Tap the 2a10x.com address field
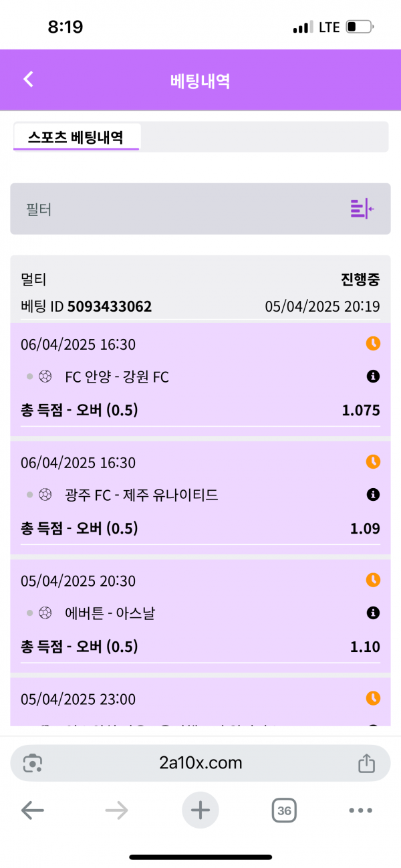This screenshot has height=868, width=401. point(200,763)
